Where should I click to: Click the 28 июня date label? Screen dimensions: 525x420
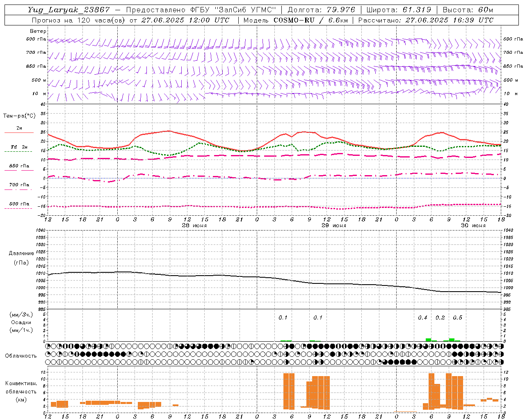pos(194,226)
